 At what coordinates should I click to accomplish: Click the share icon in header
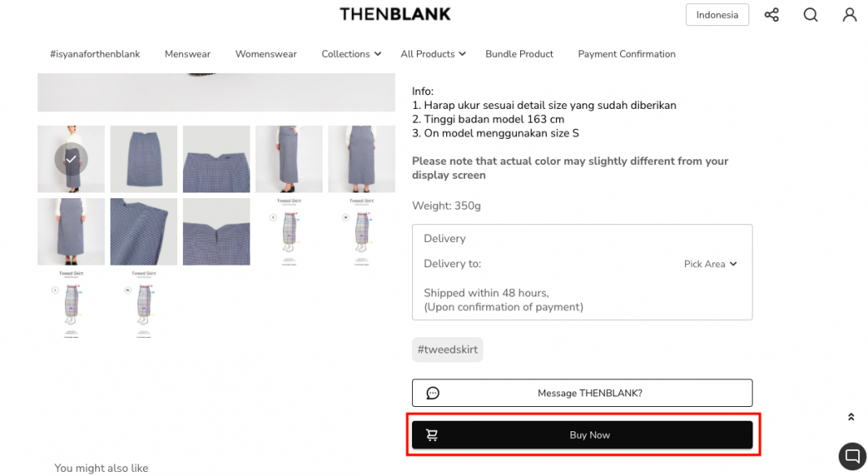771,15
